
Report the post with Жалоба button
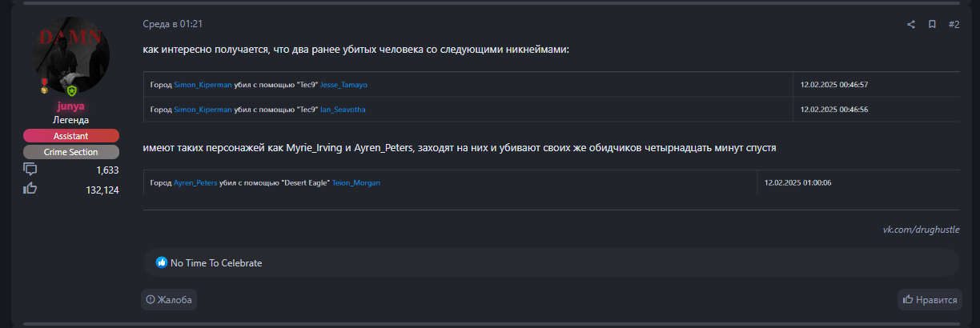point(169,300)
